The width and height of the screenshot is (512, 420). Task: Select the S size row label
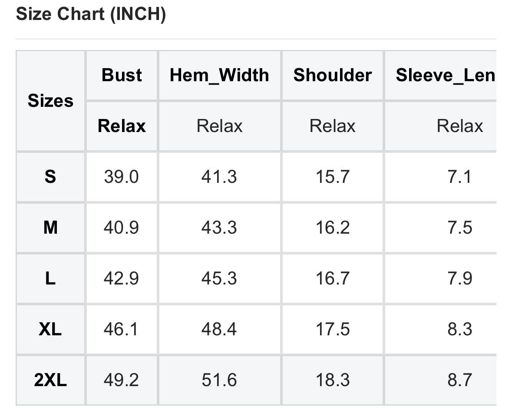tap(50, 177)
